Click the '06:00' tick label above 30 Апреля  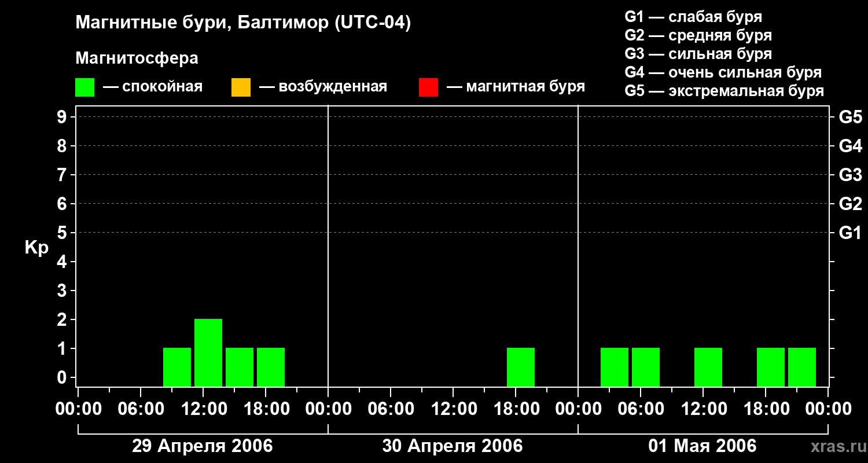tap(391, 409)
